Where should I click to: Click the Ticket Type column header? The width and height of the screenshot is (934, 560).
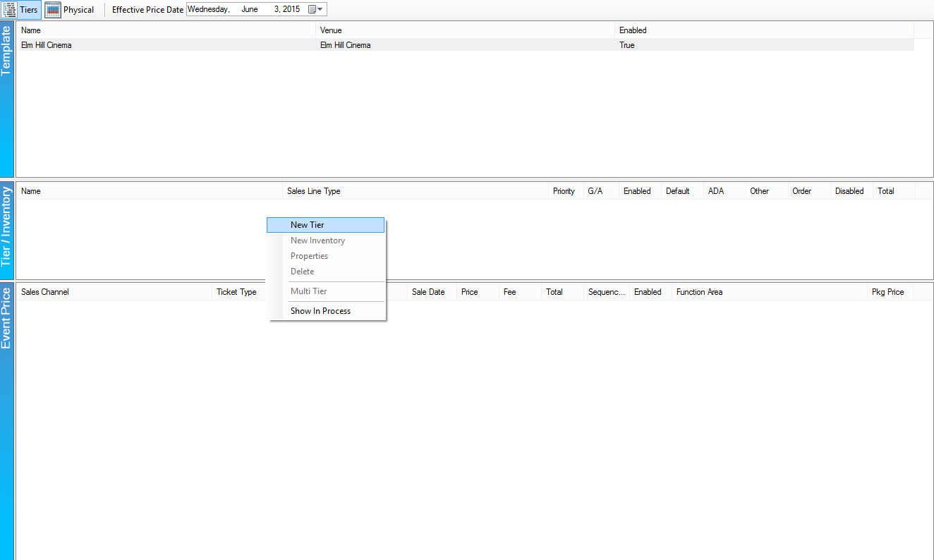point(240,292)
